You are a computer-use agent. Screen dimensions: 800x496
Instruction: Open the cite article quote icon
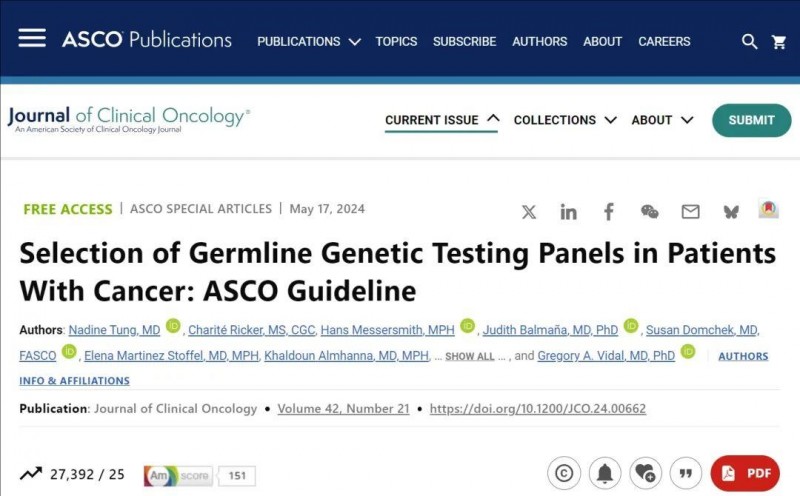click(686, 473)
